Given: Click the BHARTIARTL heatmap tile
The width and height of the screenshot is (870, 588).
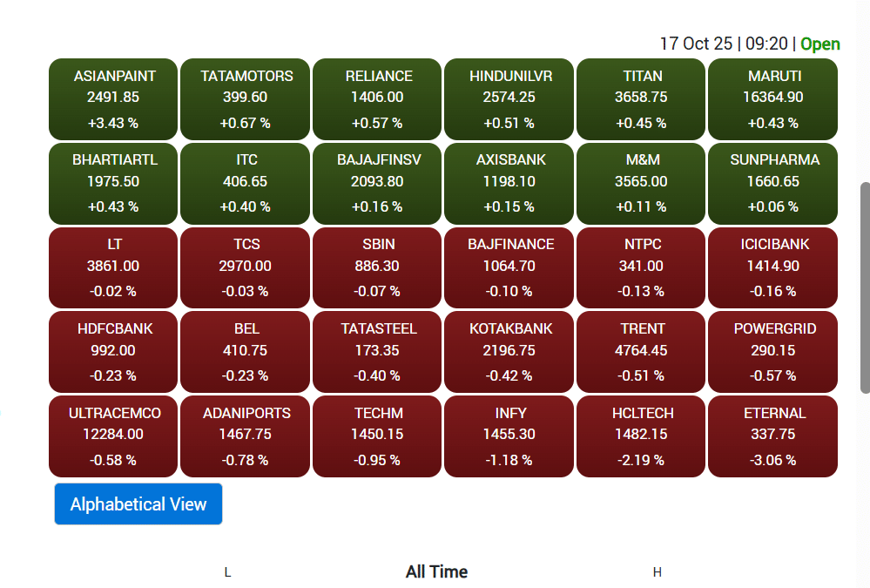Looking at the screenshot, I should [x=113, y=183].
